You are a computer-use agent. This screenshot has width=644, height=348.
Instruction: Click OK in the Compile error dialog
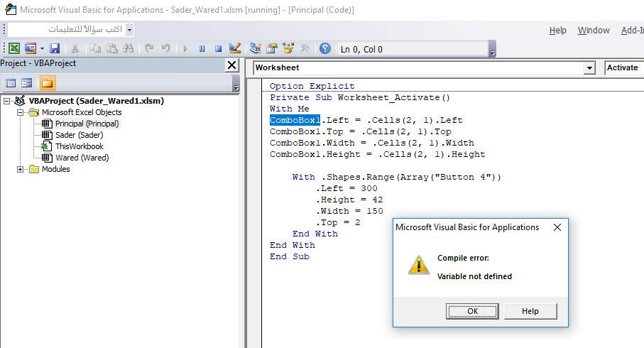point(472,311)
